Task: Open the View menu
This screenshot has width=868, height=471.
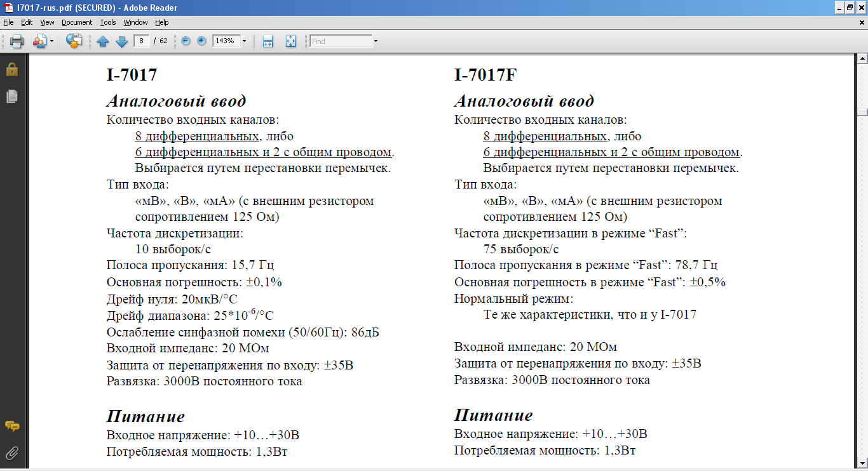Action: (x=47, y=22)
